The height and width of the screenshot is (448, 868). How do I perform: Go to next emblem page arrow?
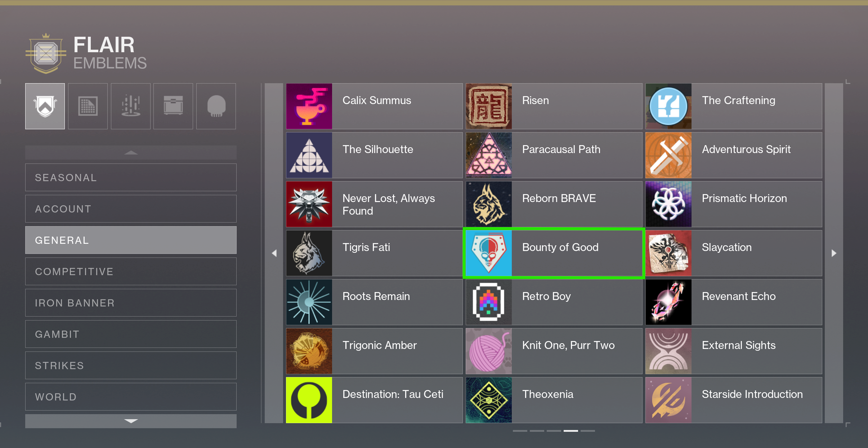pyautogui.click(x=834, y=253)
